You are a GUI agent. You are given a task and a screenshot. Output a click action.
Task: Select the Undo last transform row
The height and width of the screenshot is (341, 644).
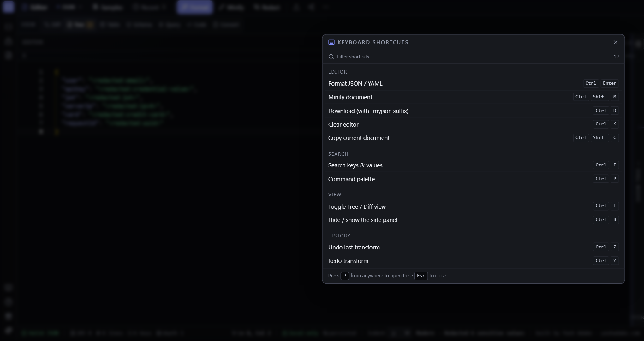pos(473,247)
